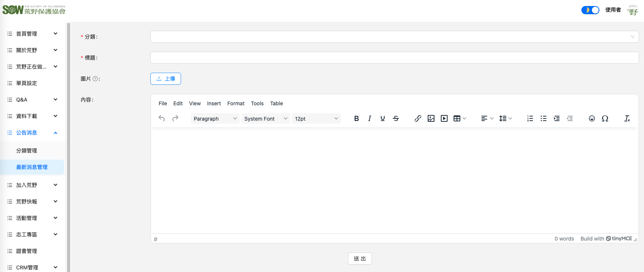644x272 pixels.
Task: Open the emoji picker
Action: pyautogui.click(x=592, y=118)
